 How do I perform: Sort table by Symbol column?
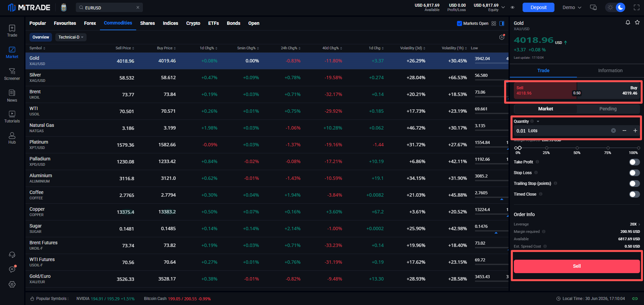coord(37,48)
